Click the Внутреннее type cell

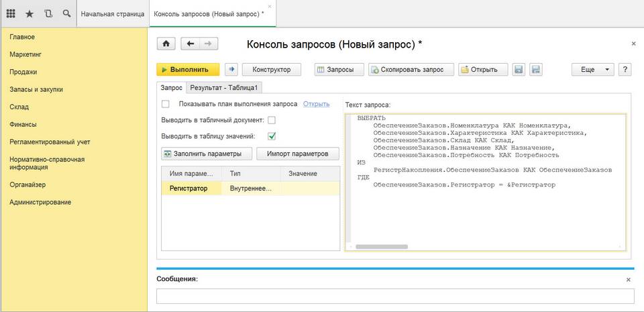point(251,189)
